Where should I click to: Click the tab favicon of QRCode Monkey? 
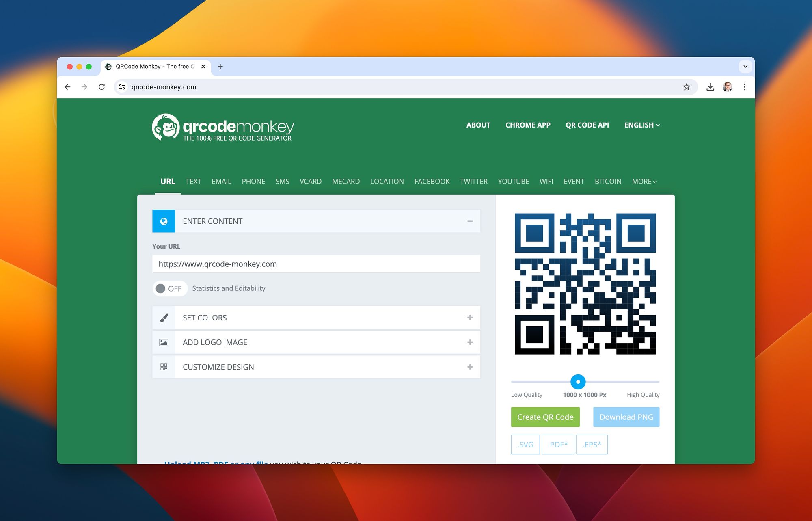coord(108,67)
